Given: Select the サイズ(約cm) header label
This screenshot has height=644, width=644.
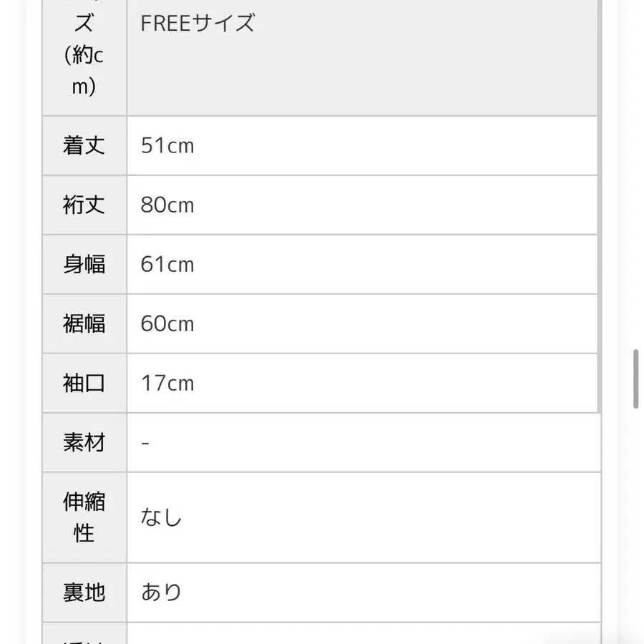Looking at the screenshot, I should pyautogui.click(x=84, y=55).
